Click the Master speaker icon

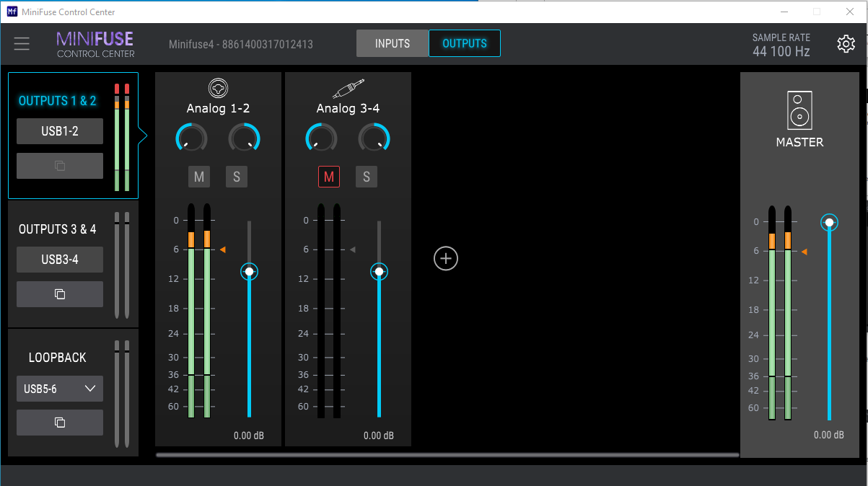[799, 110]
